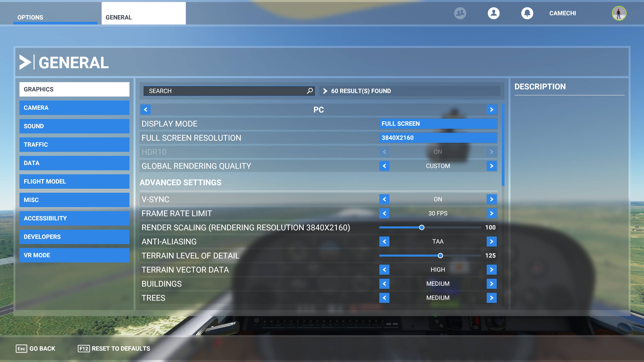Select the Camera settings category
Viewport: 644px width, 362px height.
click(x=74, y=108)
